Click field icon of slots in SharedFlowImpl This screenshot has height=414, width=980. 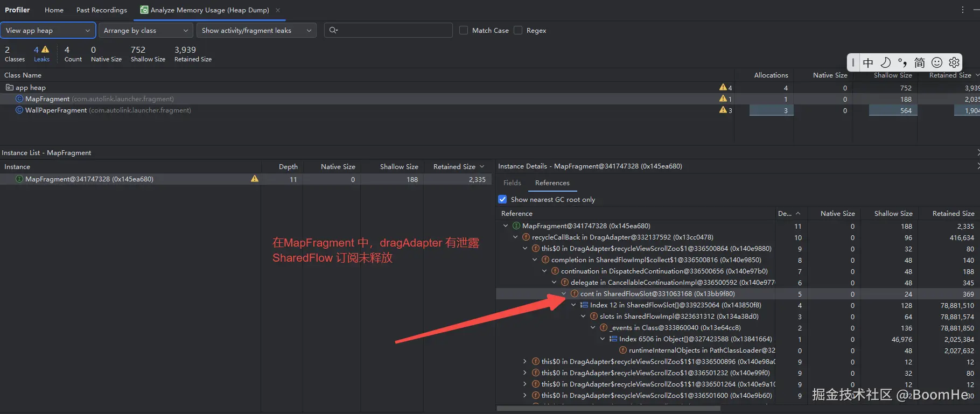pos(594,317)
